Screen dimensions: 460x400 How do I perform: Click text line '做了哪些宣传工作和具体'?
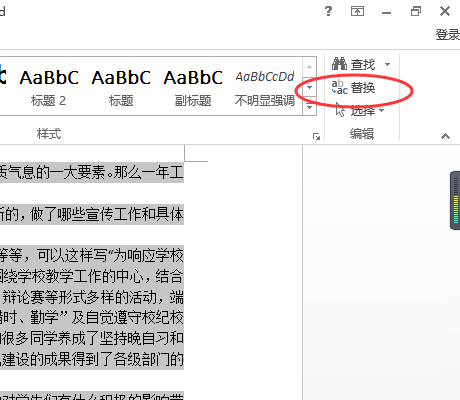[x=107, y=214]
